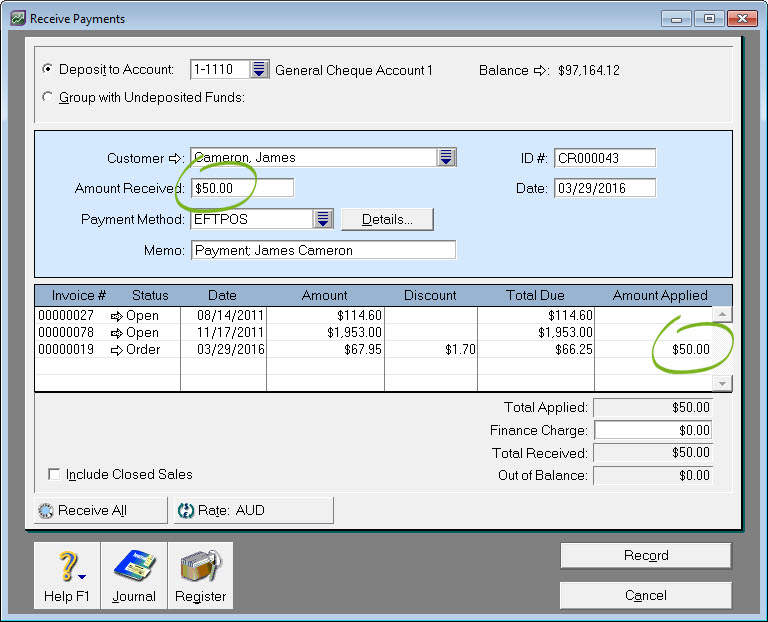Image resolution: width=768 pixels, height=622 pixels.
Task: Select Deposit to Account radio button
Action: pyautogui.click(x=47, y=70)
